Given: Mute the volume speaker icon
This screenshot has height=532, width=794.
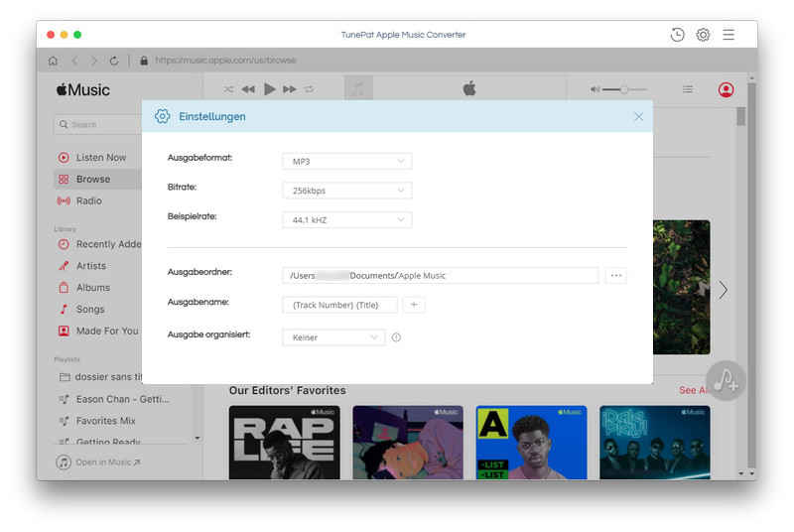Looking at the screenshot, I should click(595, 89).
